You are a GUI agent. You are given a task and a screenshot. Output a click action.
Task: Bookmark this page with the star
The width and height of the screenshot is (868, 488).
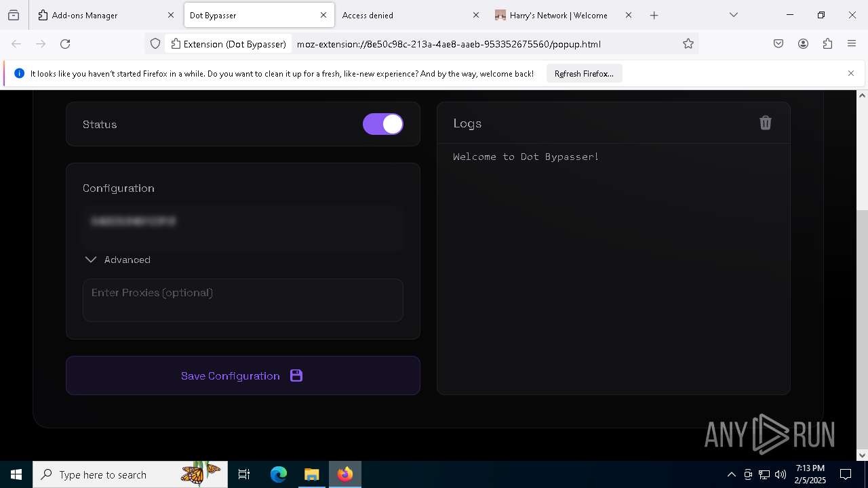click(688, 44)
